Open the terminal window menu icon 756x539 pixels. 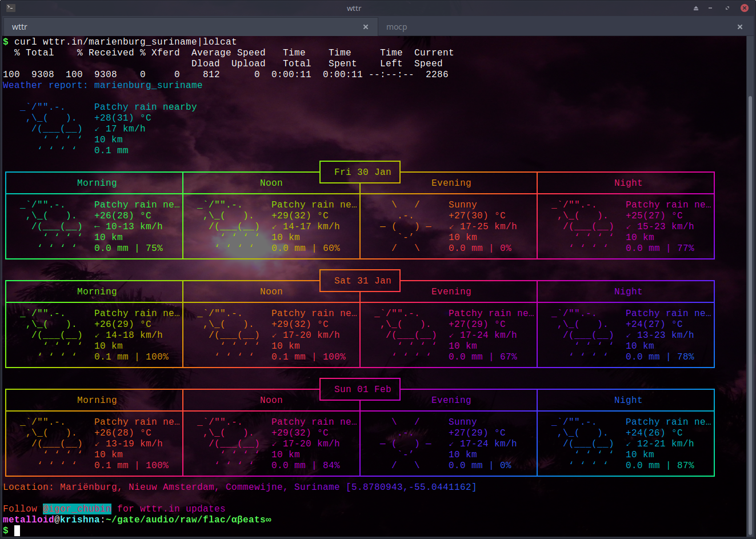(11, 8)
